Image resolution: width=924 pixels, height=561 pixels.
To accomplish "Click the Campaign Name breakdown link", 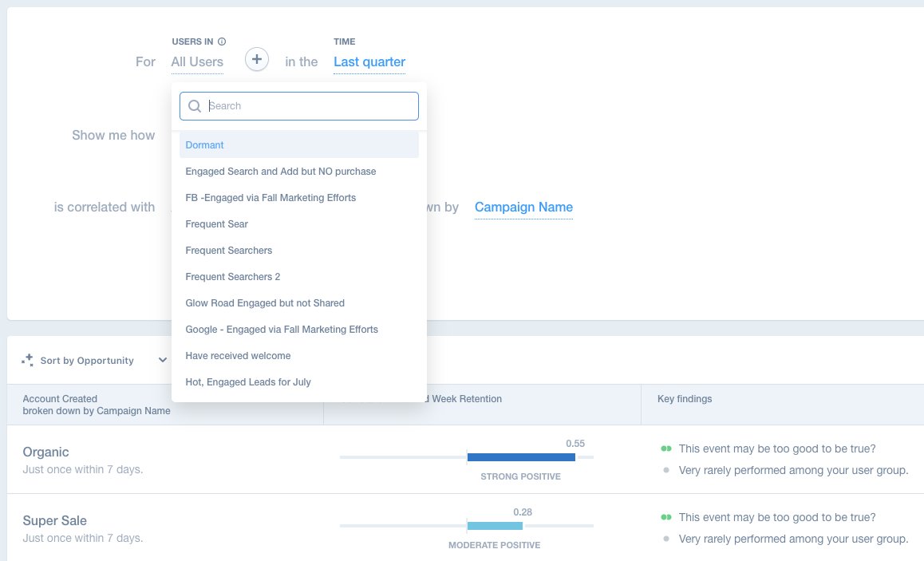I will [x=523, y=207].
